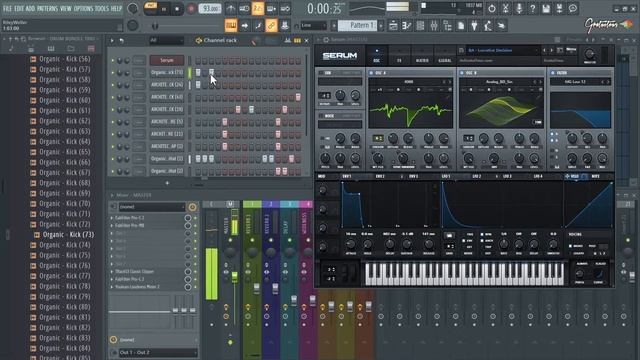Toggle the SUB oscillator enable box
Image resolution: width=640 pixels, height=360 pixels.
(321, 73)
